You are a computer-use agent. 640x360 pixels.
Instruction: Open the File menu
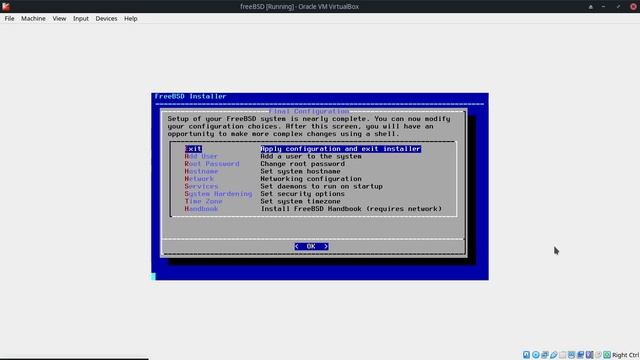[9, 18]
